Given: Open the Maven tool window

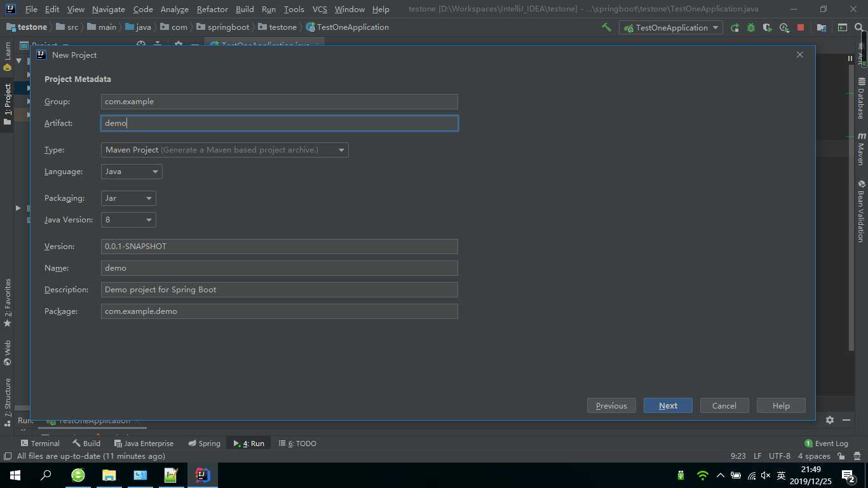Looking at the screenshot, I should coord(861,149).
